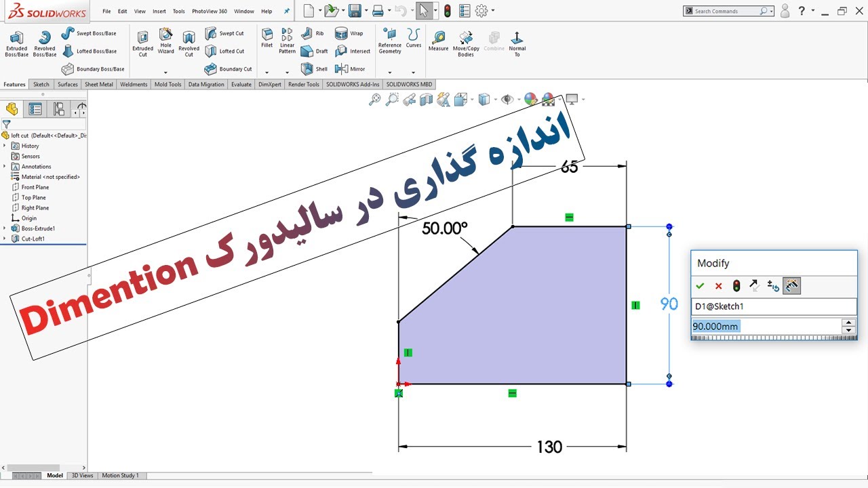Open the Hole Wizard dropdown arrow
This screenshot has height=488, width=868.
(x=165, y=72)
